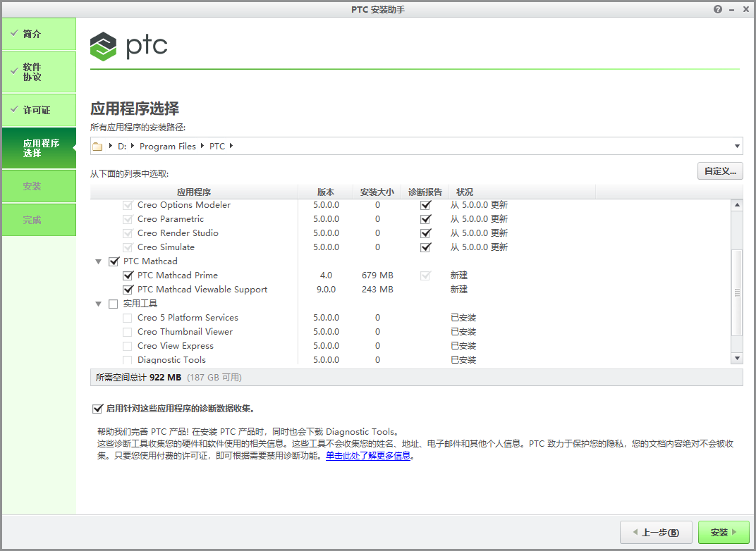Go to the 软件协议 step
Screen dimensions: 756x551
[x=39, y=72]
